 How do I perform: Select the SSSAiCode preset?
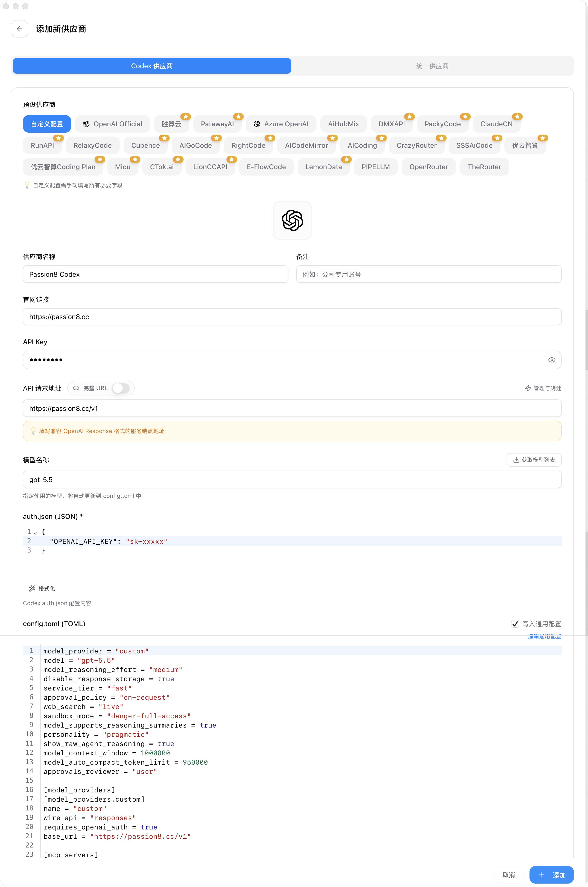474,145
